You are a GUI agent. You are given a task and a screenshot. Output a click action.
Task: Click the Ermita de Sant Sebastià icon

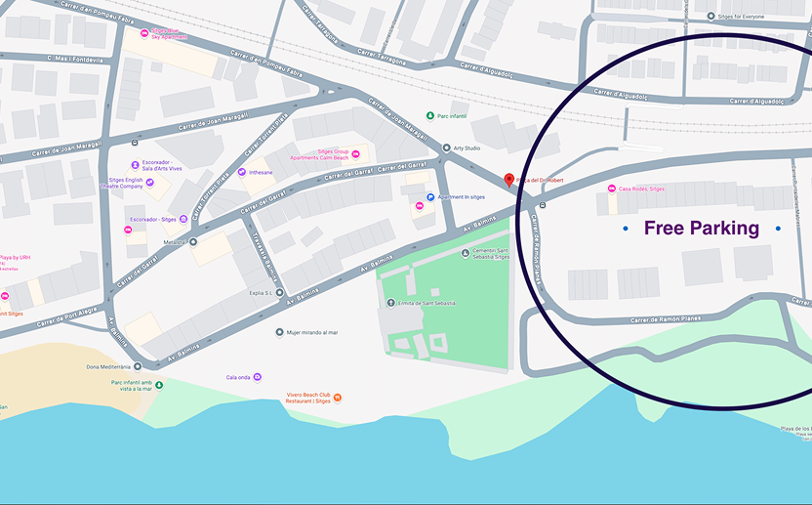click(x=391, y=303)
